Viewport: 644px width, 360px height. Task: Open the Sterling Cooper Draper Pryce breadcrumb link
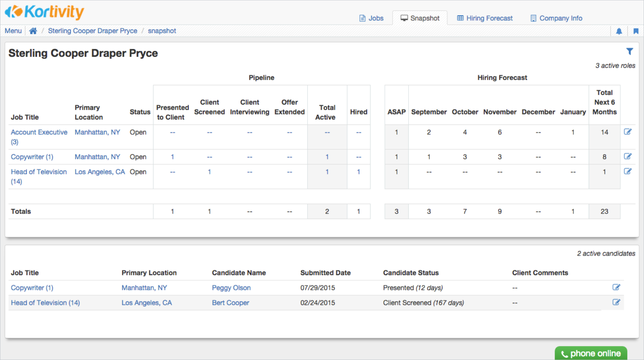(x=92, y=31)
